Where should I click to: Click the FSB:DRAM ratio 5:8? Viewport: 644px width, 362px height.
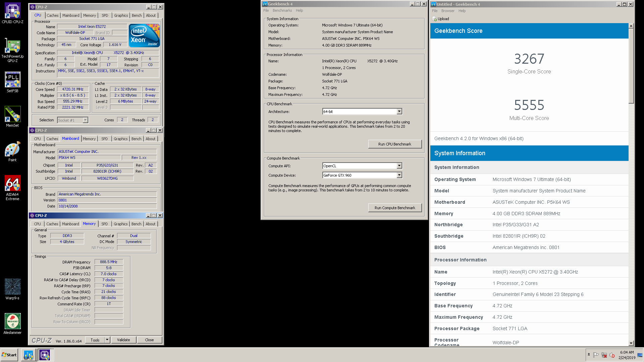coord(109,268)
